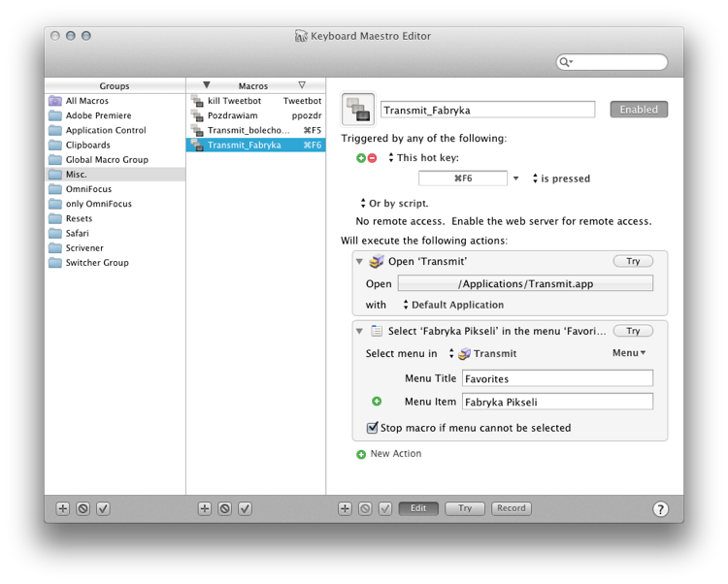This screenshot has height=584, width=728.
Task: Select the Misc. group
Action: click(x=116, y=175)
